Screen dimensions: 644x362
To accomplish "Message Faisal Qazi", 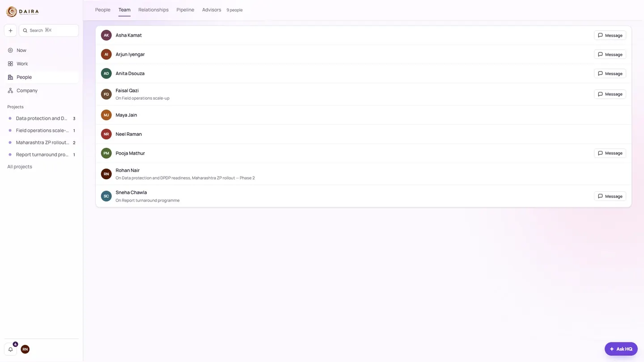I will pyautogui.click(x=610, y=94).
